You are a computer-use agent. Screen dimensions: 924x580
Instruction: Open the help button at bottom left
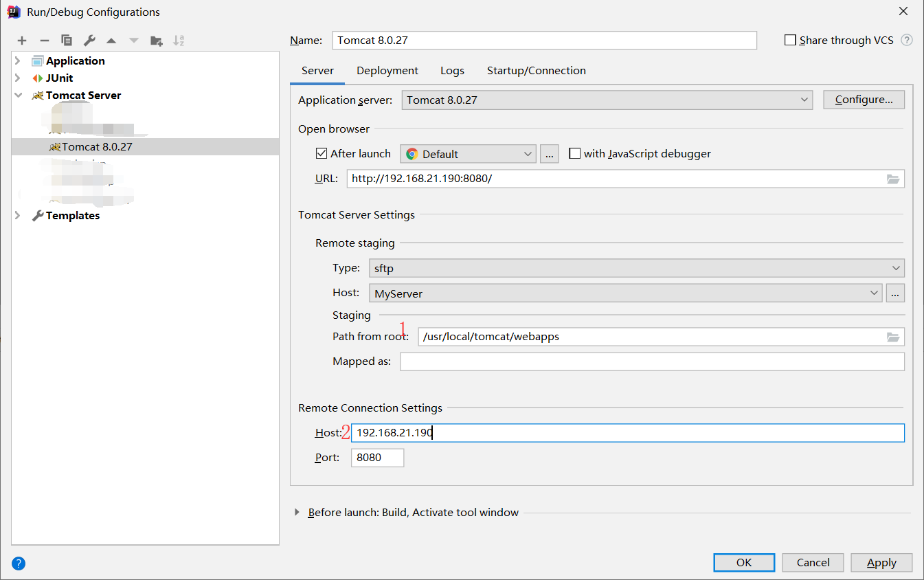[x=19, y=564]
